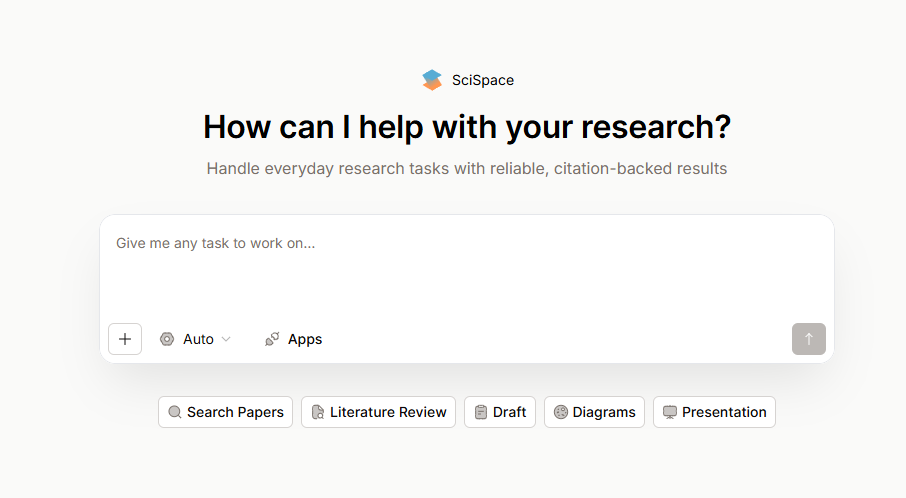Click the Auto mode hexagon icon
Viewport: 906px width, 498px height.
(x=167, y=339)
